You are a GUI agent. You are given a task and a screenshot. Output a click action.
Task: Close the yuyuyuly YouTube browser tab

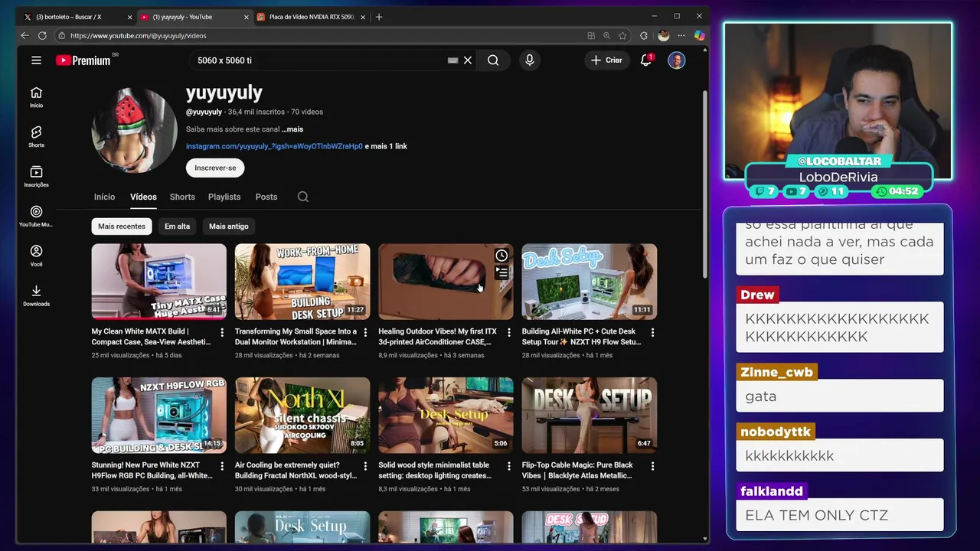tap(247, 17)
